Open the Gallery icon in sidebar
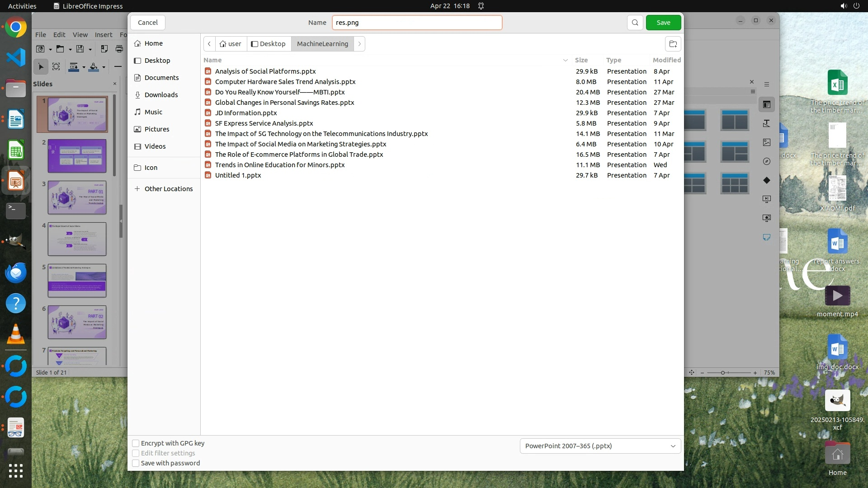Image resolution: width=868 pixels, height=488 pixels. (x=767, y=142)
